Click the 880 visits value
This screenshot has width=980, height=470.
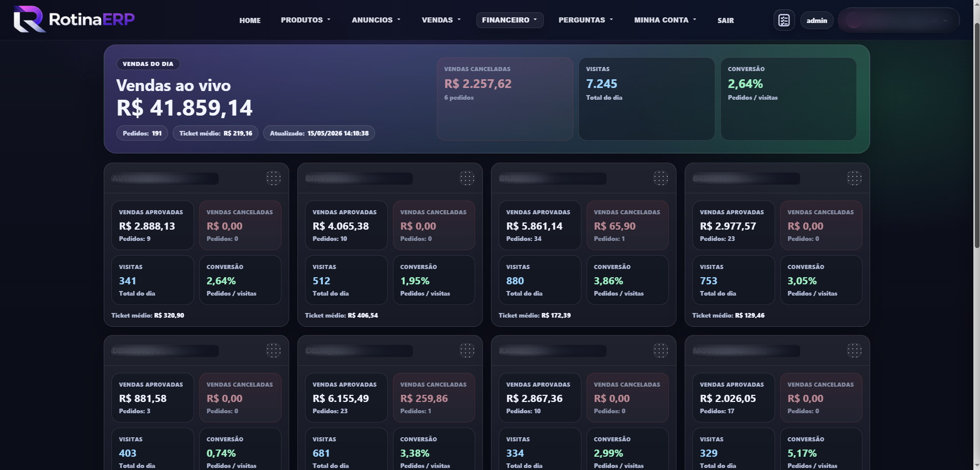coord(515,281)
